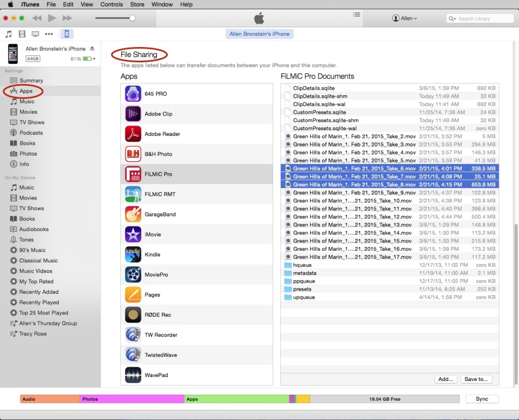Select the file ClipDetails.sqlite
The width and height of the screenshot is (519, 420).
pos(390,88)
